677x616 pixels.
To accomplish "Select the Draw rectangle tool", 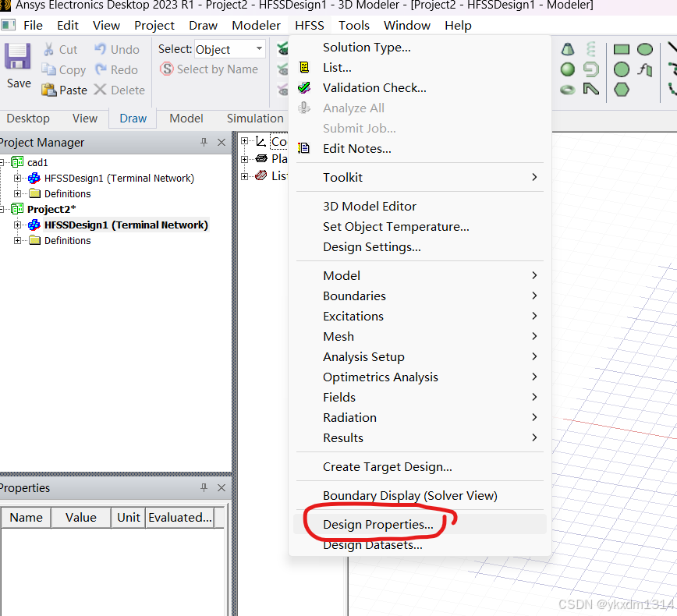I will pyautogui.click(x=622, y=49).
